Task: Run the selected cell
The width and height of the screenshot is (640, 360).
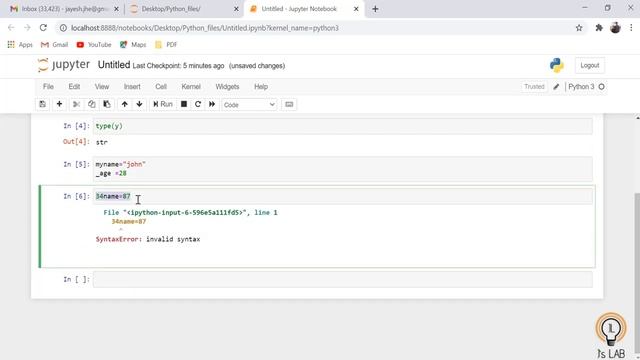Action: [163, 104]
